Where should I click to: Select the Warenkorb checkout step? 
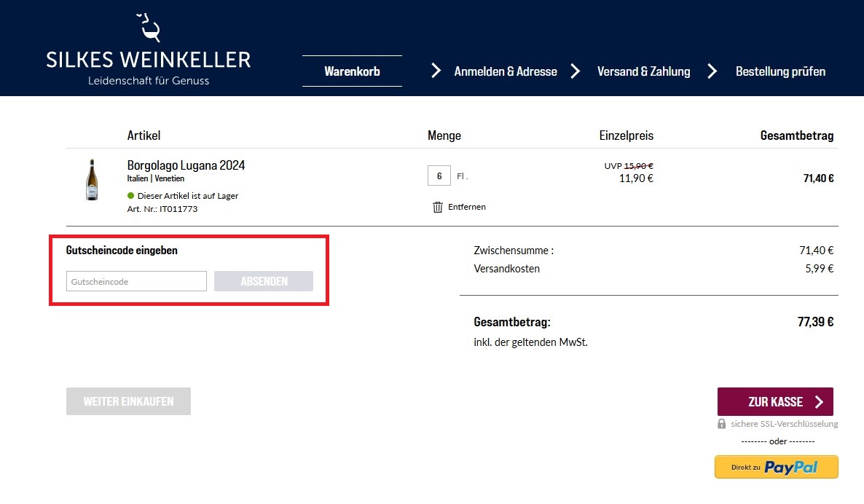pyautogui.click(x=352, y=71)
